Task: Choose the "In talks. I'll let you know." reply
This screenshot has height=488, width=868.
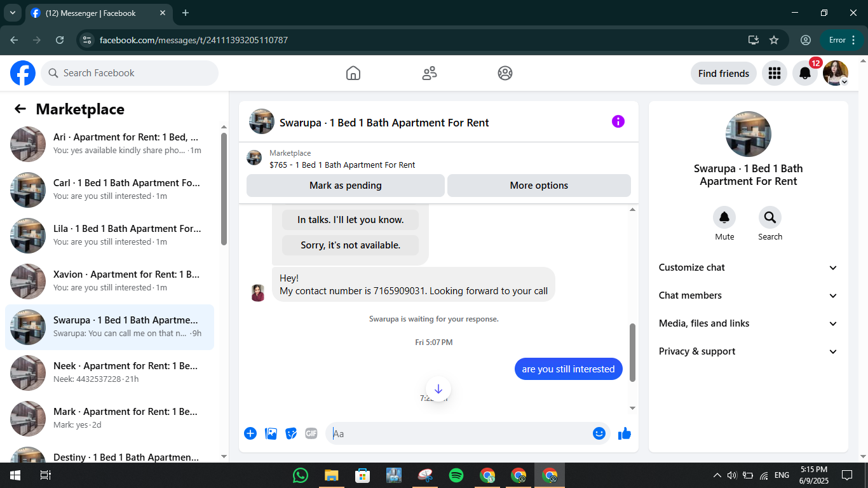Action: (x=351, y=220)
